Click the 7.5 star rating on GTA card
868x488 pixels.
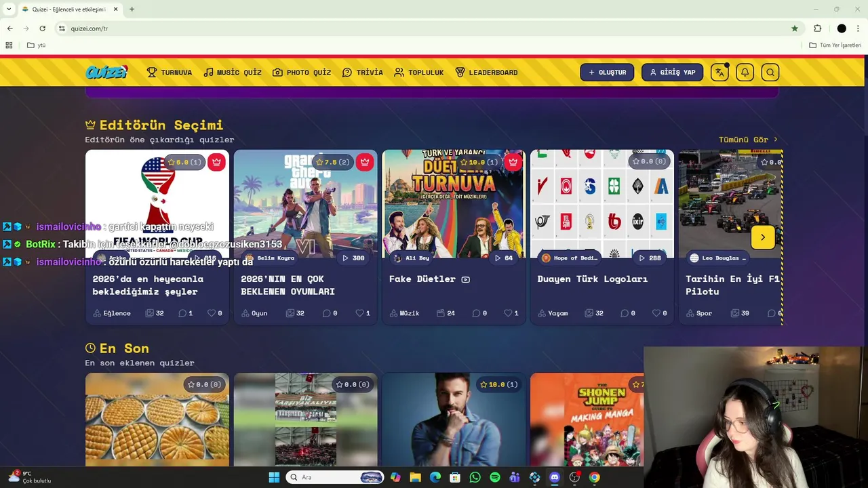(334, 162)
